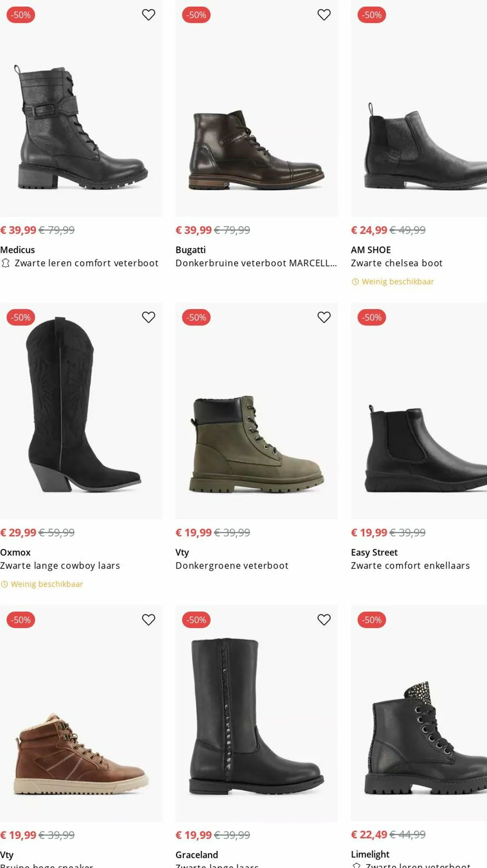487x868 pixels.
Task: Open Donkerbruine veterboot MARCELL product link
Action: pos(256,263)
